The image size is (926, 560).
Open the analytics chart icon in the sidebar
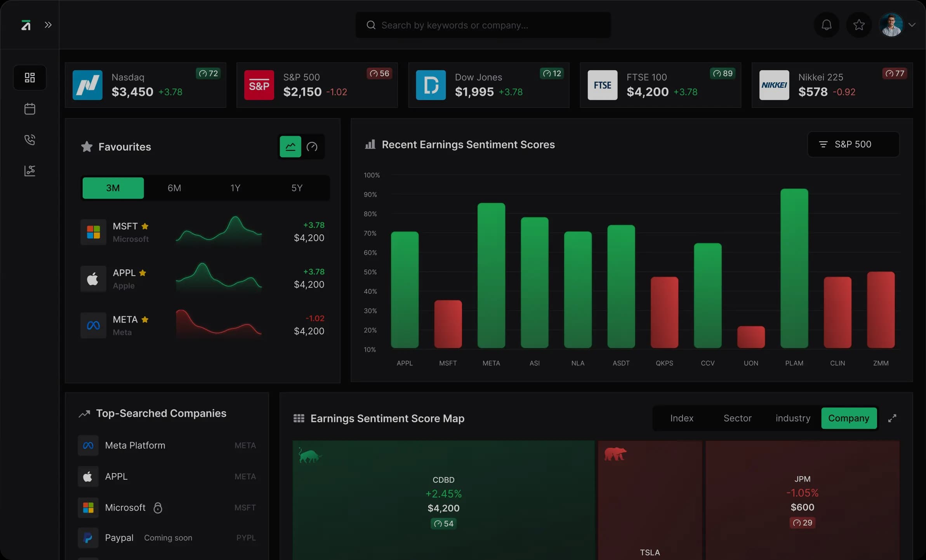tap(30, 170)
